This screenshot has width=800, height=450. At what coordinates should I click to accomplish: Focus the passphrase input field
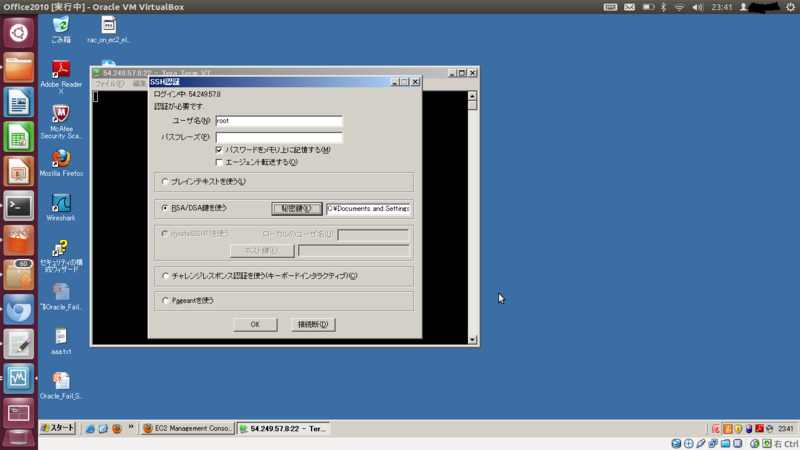point(279,137)
